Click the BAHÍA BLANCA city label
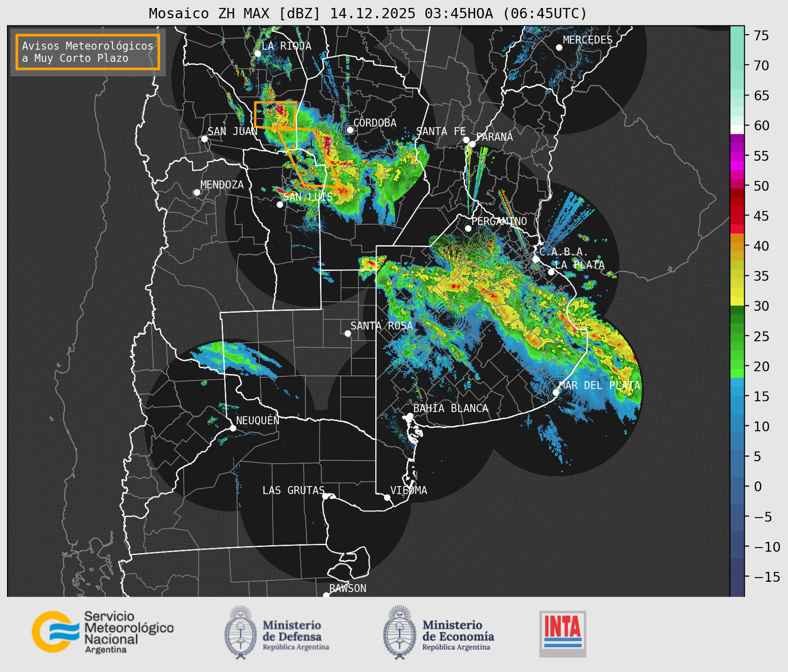788x672 pixels. point(451,408)
